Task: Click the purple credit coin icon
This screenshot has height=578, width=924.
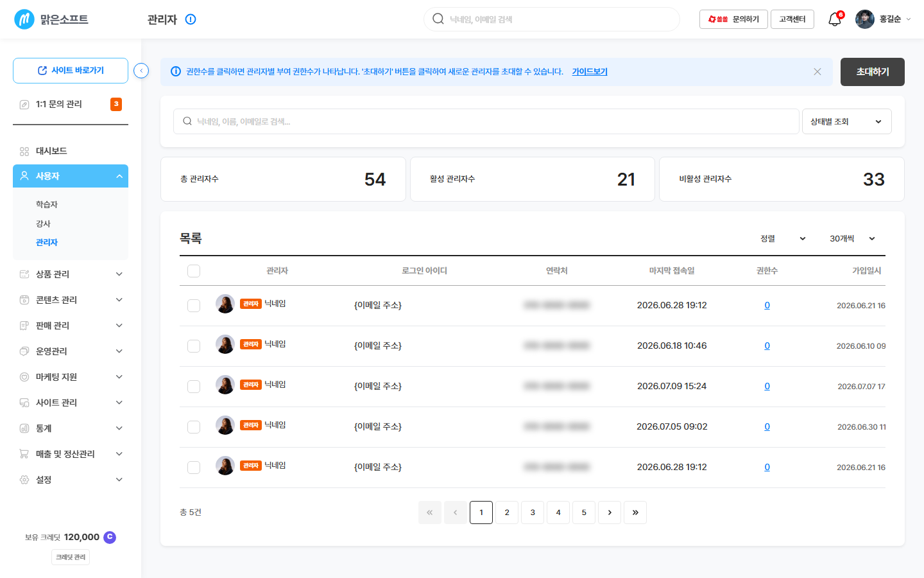Action: point(110,537)
